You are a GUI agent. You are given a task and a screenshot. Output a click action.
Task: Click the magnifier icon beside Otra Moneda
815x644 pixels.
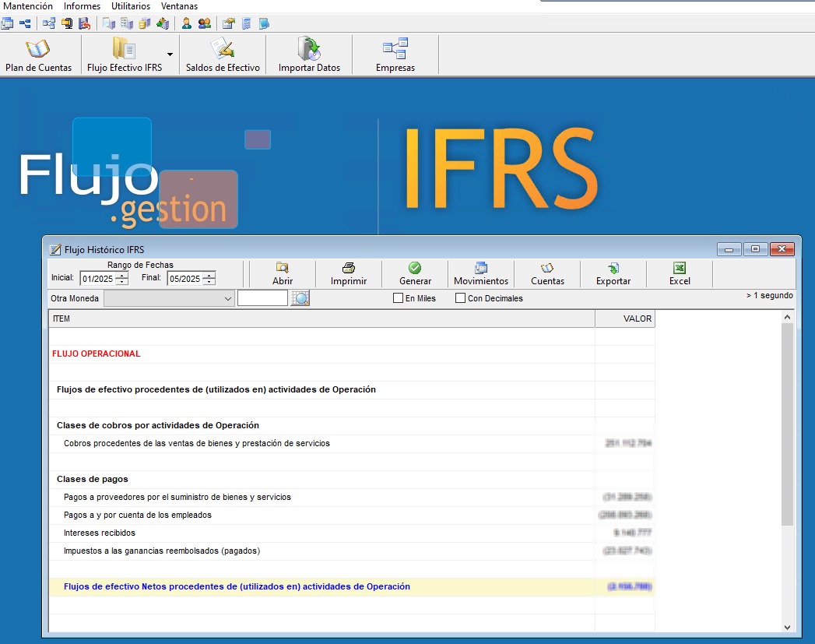300,298
